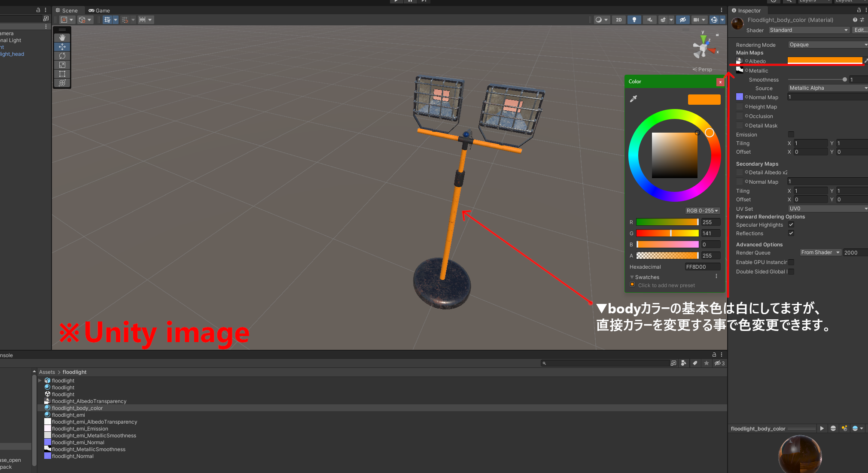This screenshot has height=473, width=868.
Task: Open Rendering Mode Opaque dropdown
Action: 827,45
